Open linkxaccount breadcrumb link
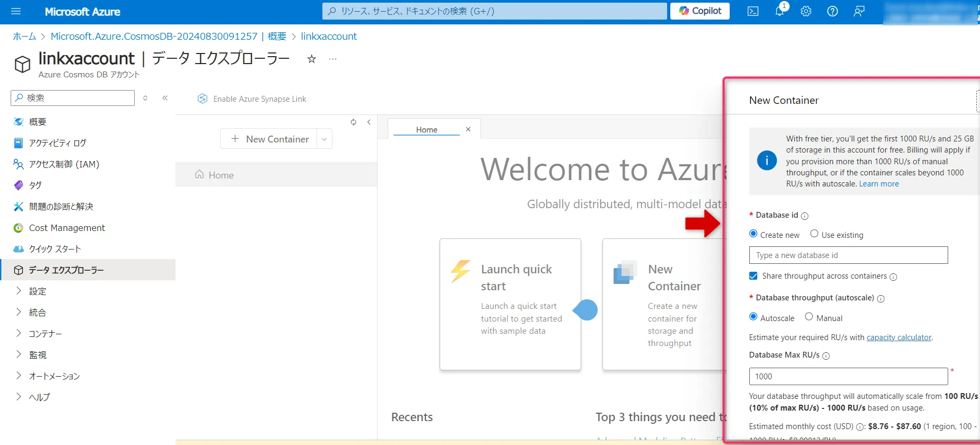 point(329,36)
